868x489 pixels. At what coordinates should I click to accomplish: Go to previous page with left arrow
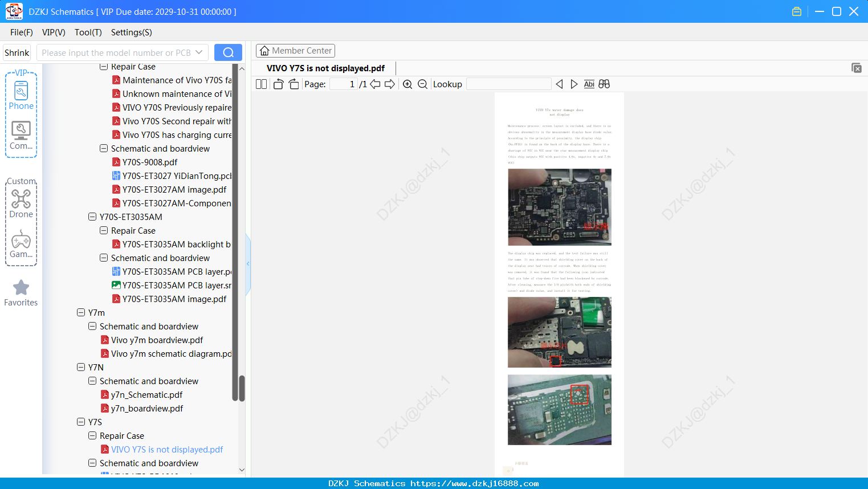(375, 84)
